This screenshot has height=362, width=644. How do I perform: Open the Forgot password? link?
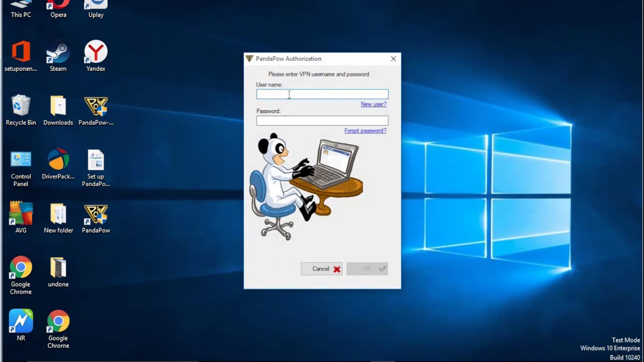tap(365, 131)
